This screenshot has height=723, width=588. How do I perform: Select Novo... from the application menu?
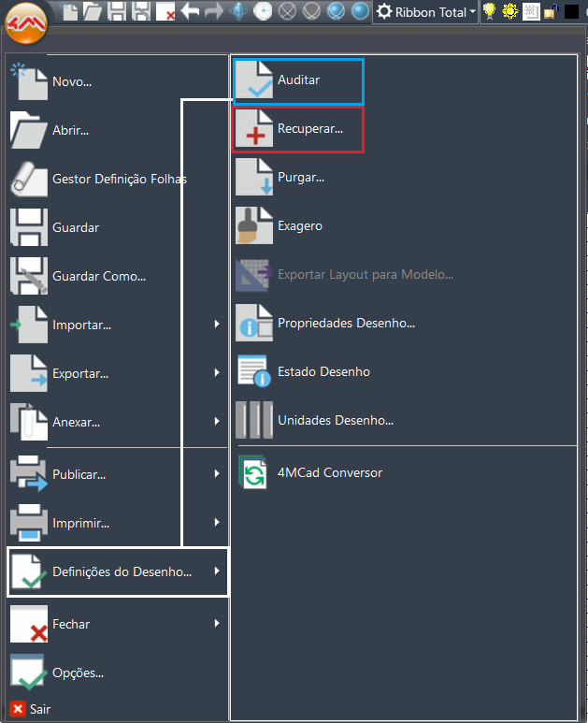[118, 81]
